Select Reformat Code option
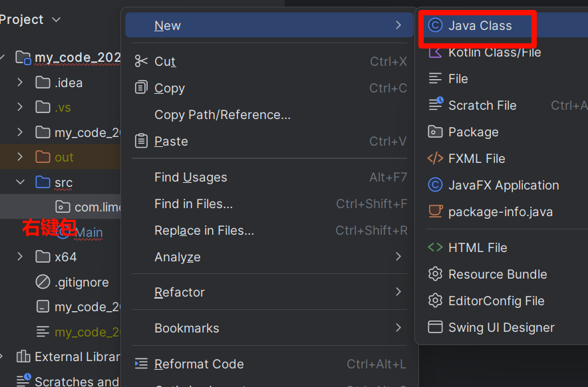Screen dimensions: 588x387 point(199,364)
